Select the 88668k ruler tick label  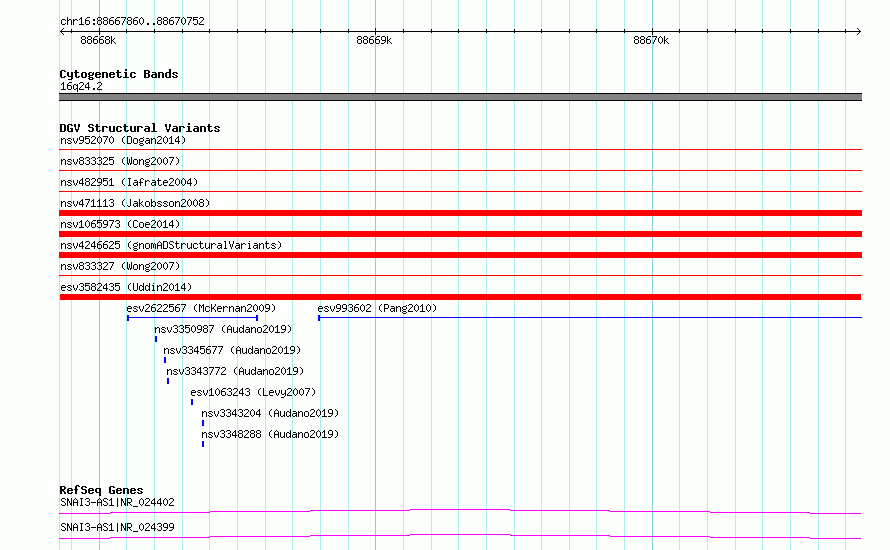98,40
